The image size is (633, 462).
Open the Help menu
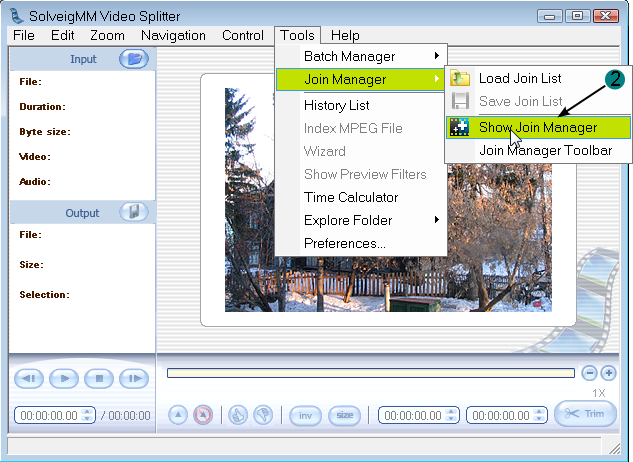pyautogui.click(x=345, y=36)
